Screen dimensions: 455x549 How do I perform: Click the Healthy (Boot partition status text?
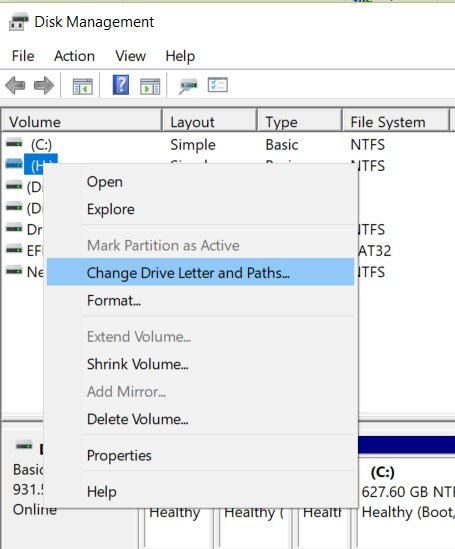(x=408, y=512)
